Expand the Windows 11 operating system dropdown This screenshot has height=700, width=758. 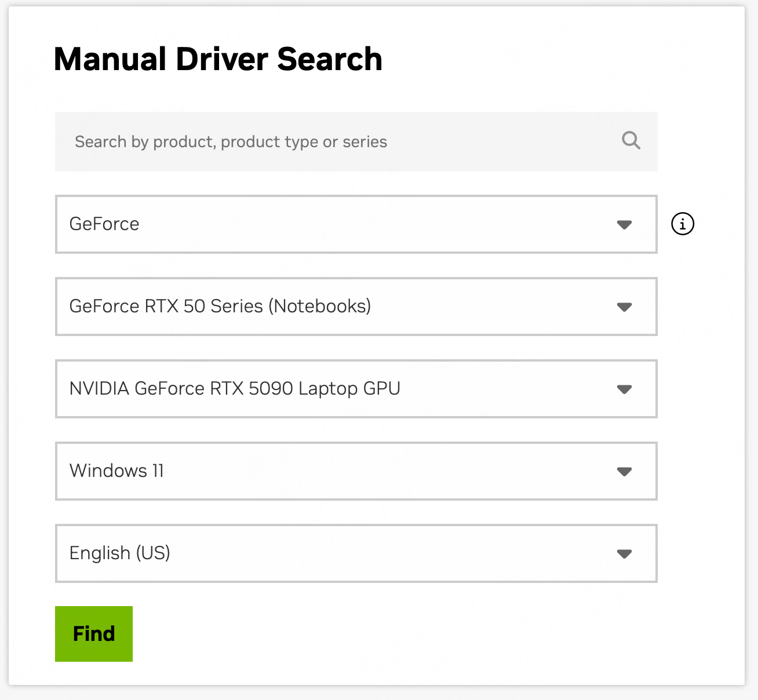(x=356, y=471)
